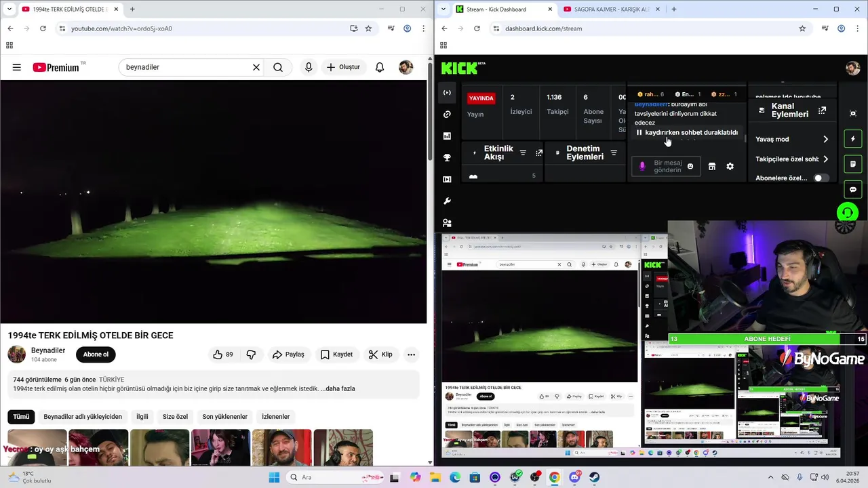Open shop icon beside chat input
This screenshot has height=488, width=868.
click(x=712, y=167)
